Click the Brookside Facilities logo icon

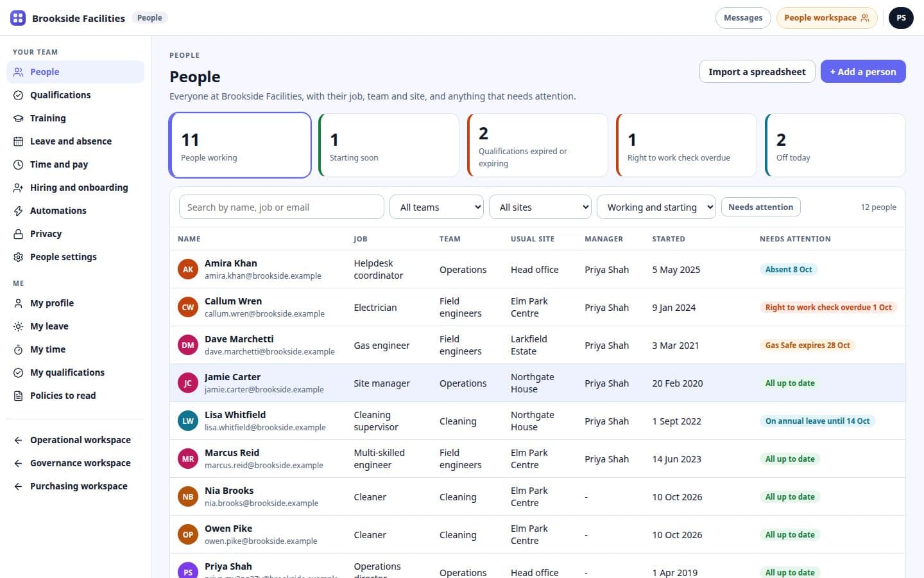[18, 18]
